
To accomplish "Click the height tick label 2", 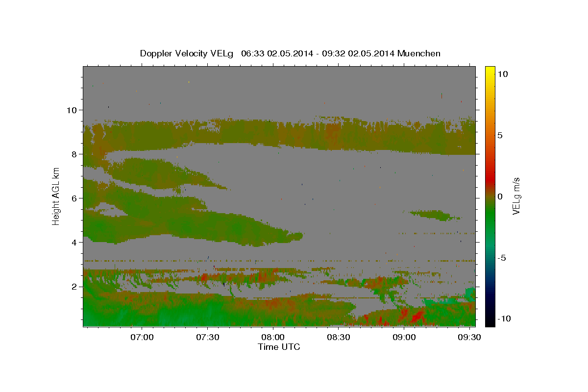I will coord(74,286).
